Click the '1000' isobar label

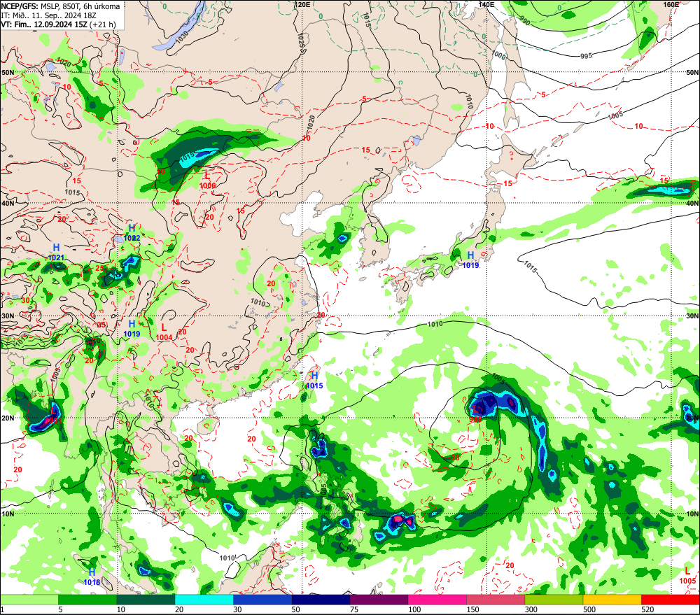click(498, 55)
